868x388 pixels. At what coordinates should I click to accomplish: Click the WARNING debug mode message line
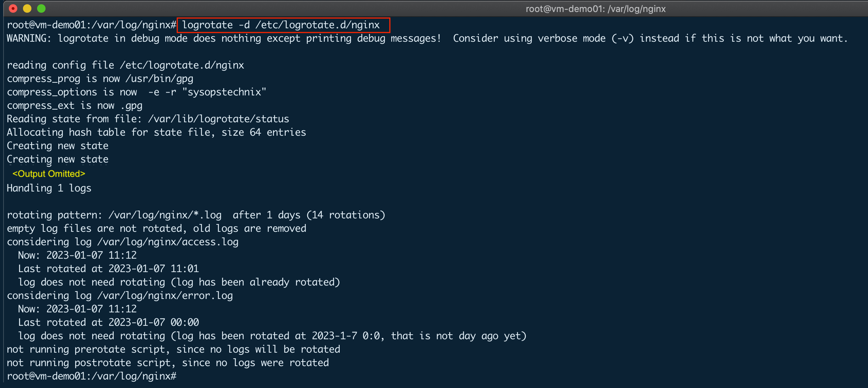pyautogui.click(x=427, y=39)
